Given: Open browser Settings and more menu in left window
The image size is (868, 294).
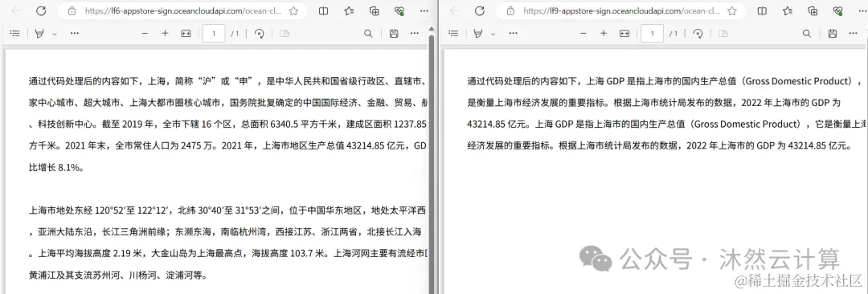Looking at the screenshot, I should (x=424, y=11).
